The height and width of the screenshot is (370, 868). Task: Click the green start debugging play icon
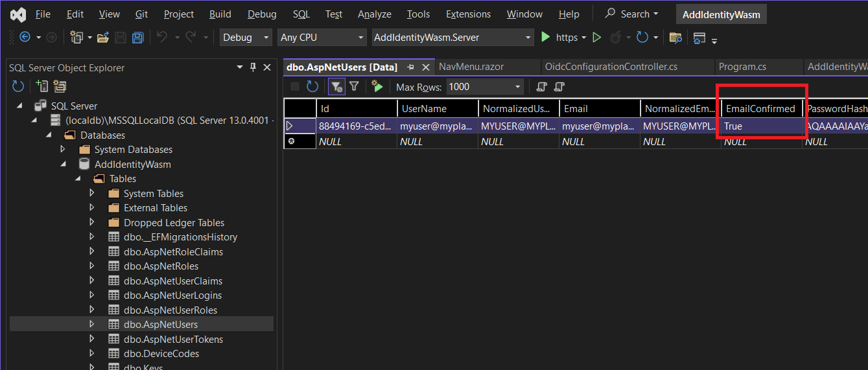tap(546, 38)
